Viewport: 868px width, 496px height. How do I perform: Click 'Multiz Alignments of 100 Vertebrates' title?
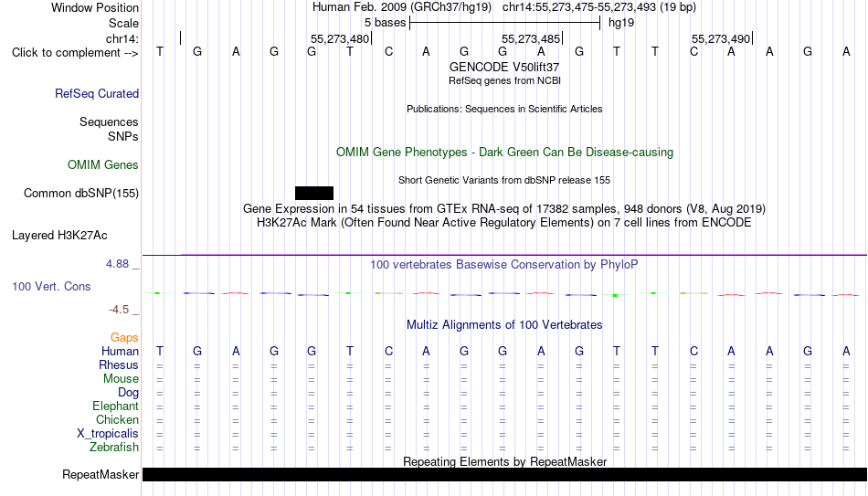(504, 325)
